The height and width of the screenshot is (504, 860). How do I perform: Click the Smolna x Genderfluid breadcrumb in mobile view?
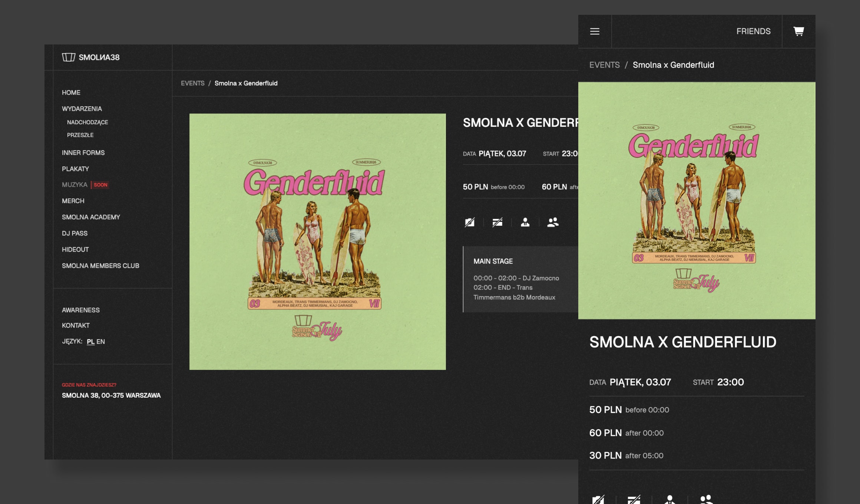tap(674, 65)
